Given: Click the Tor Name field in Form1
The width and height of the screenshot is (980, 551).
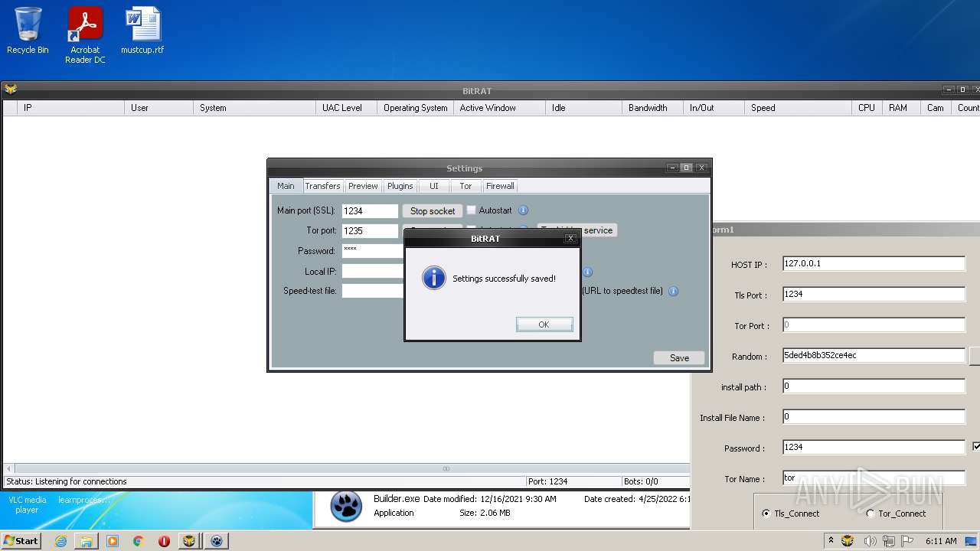Looking at the screenshot, I should tap(874, 478).
